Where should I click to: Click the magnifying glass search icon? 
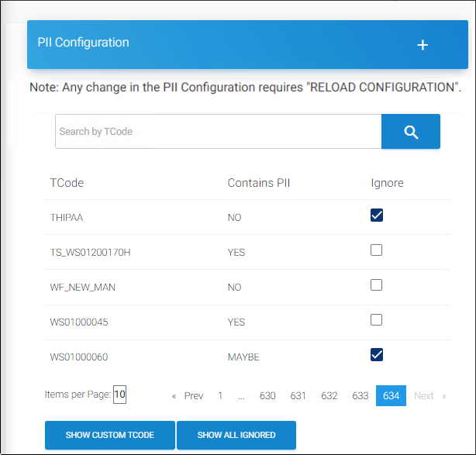tap(411, 132)
